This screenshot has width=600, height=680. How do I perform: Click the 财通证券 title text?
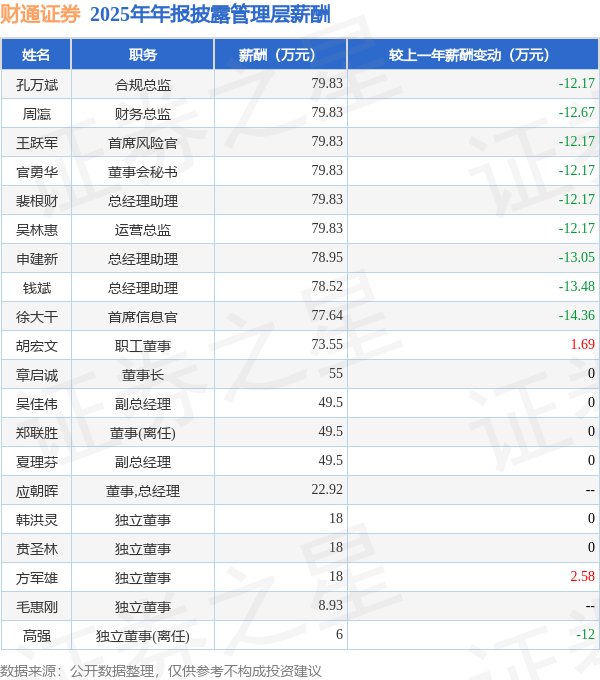pyautogui.click(x=40, y=14)
